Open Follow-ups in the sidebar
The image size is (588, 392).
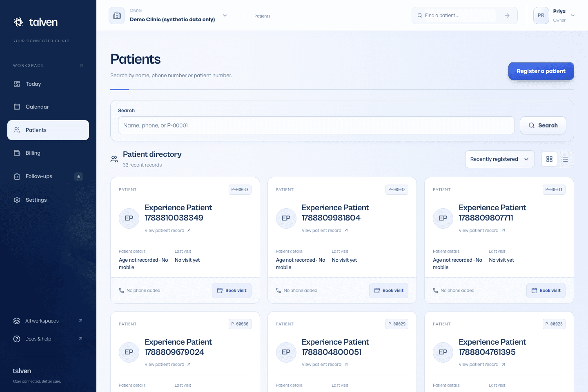click(48, 176)
